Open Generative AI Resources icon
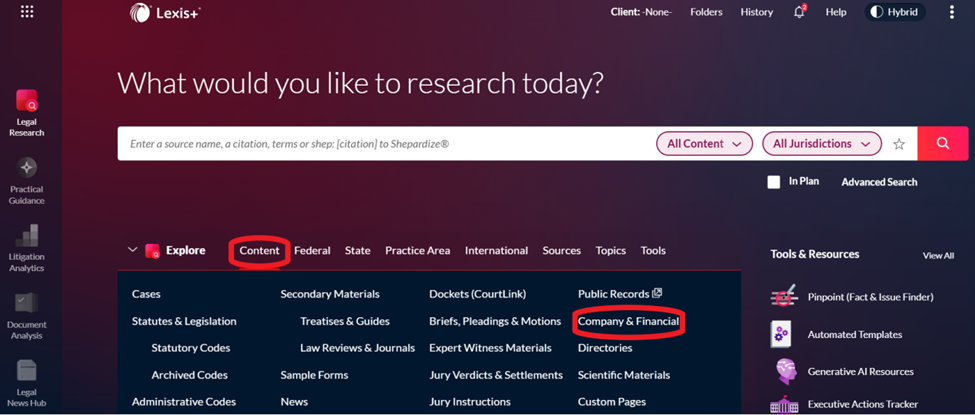Viewport: 975px width, 415px height. [x=786, y=371]
